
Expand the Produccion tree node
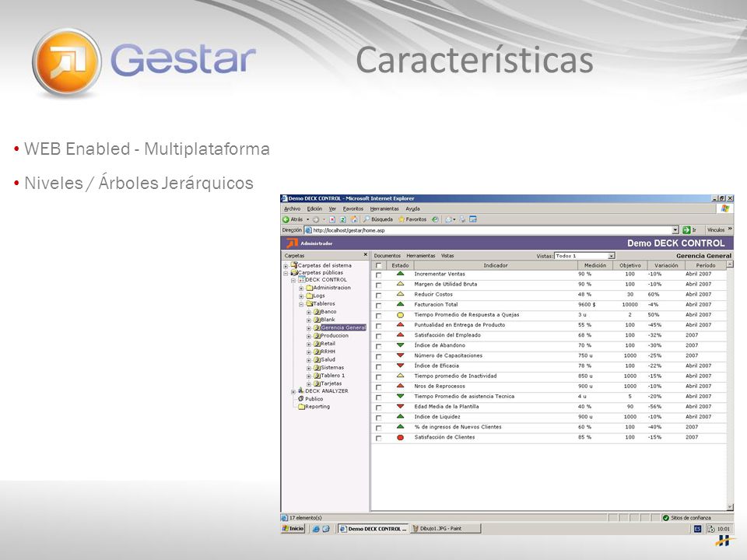point(309,336)
